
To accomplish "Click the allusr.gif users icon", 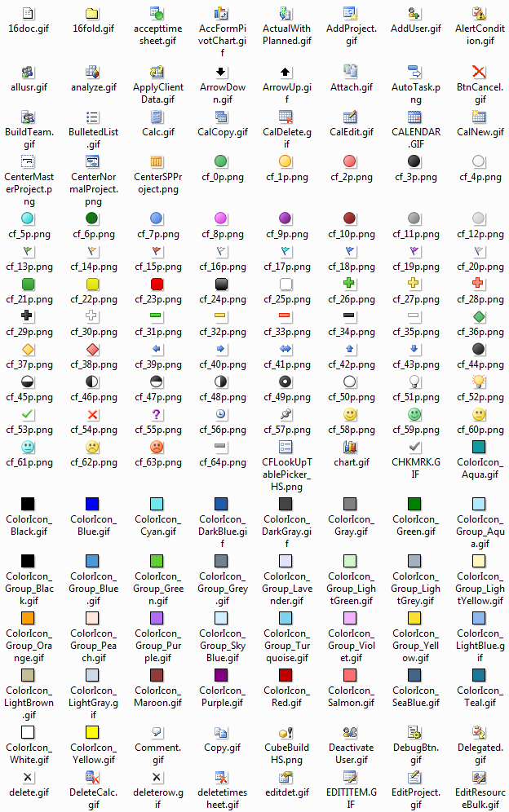I will 28,72.
